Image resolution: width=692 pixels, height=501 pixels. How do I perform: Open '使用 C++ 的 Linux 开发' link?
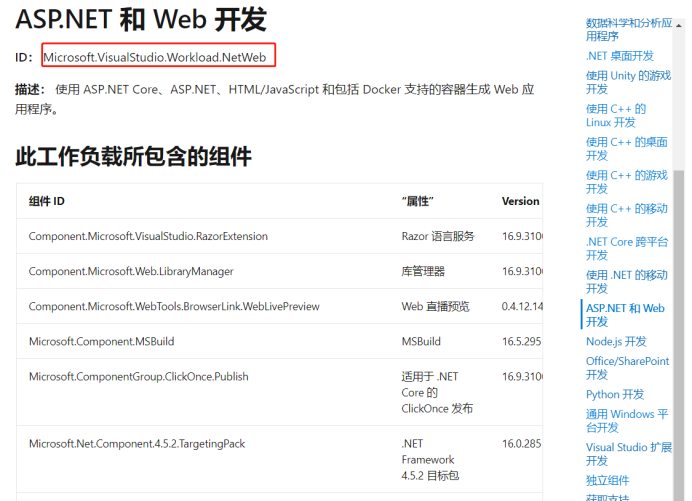pos(616,116)
